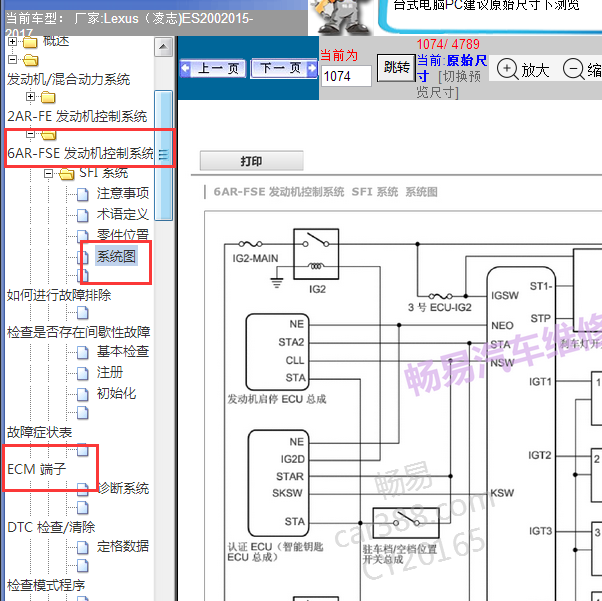The image size is (602, 601).
Task: Open 如何进行故障排除 in the tree
Action: [59, 295]
